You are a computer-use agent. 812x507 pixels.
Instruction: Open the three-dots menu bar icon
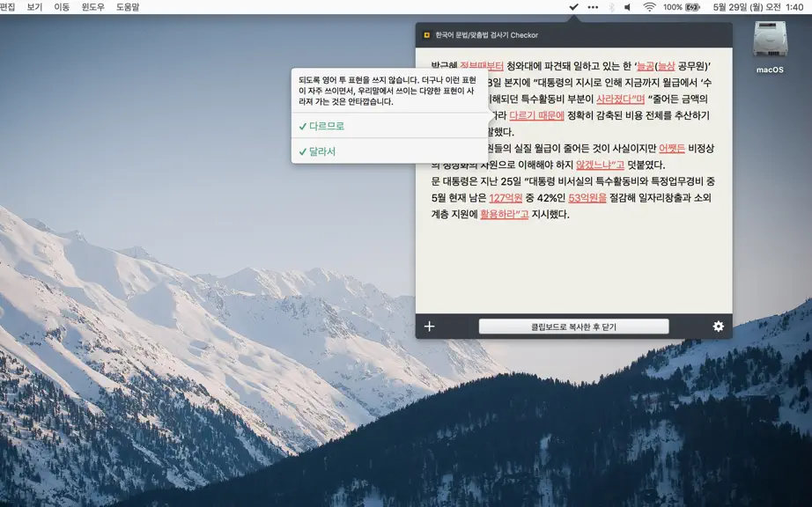click(x=593, y=7)
